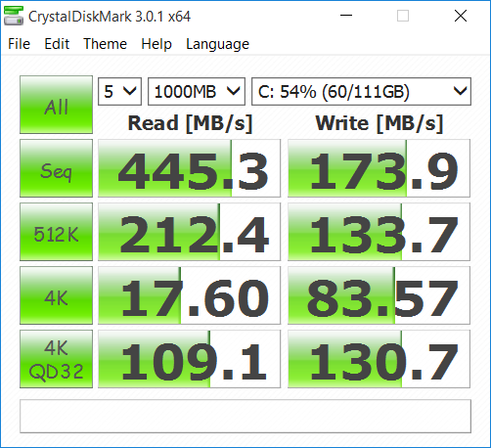This screenshot has width=491, height=448.
Task: Open the Theme menu
Action: pos(105,44)
